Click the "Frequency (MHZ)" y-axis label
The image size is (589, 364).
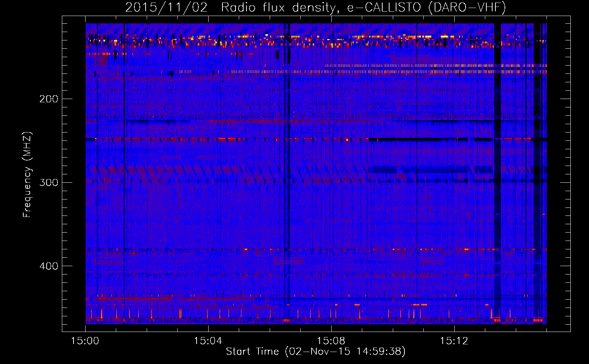tap(27, 174)
